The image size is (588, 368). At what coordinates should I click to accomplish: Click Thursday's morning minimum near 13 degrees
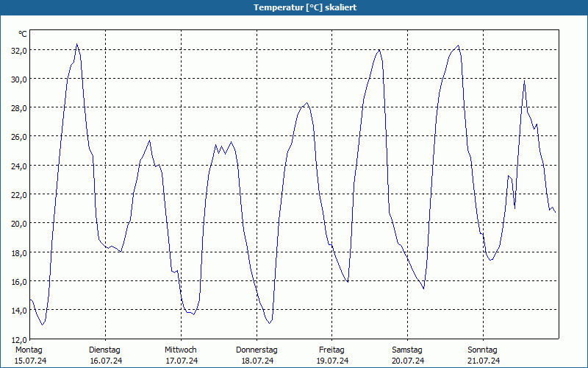269,323
